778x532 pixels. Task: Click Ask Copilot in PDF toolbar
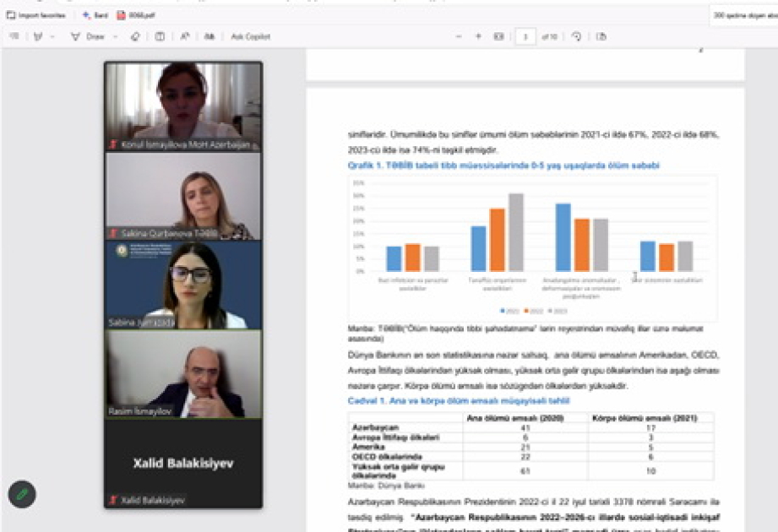click(251, 36)
